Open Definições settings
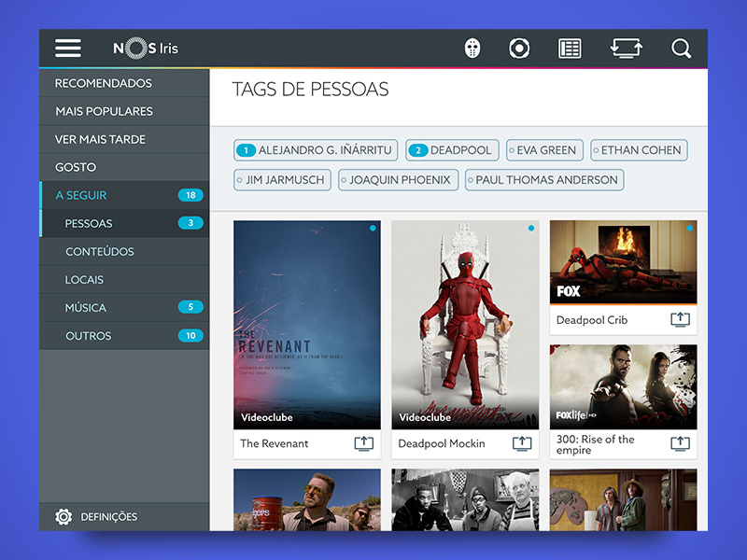The height and width of the screenshot is (560, 747). point(124,517)
